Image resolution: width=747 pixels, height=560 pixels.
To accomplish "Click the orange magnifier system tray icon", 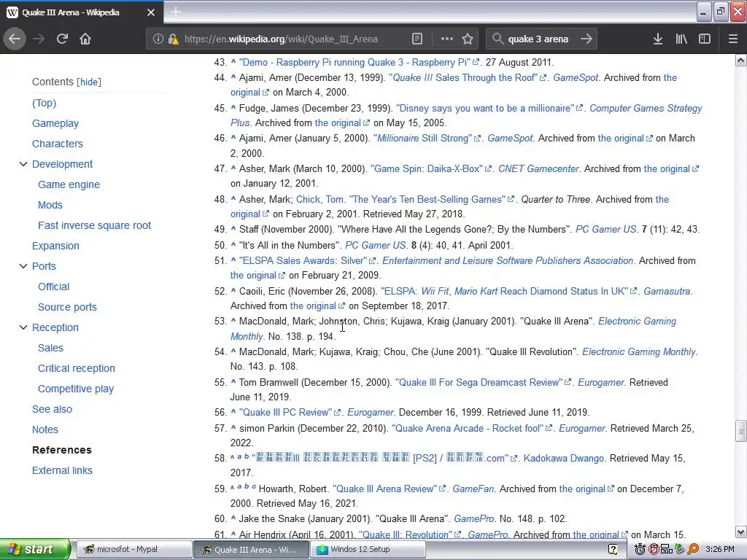I will [693, 549].
